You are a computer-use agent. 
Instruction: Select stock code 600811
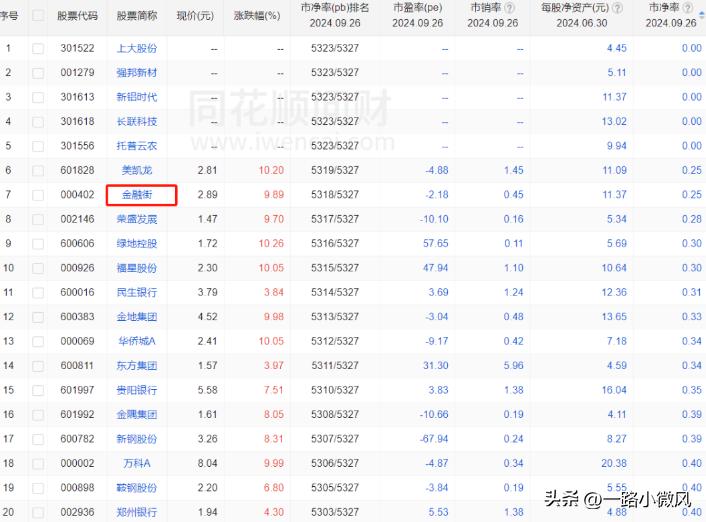coord(77,365)
